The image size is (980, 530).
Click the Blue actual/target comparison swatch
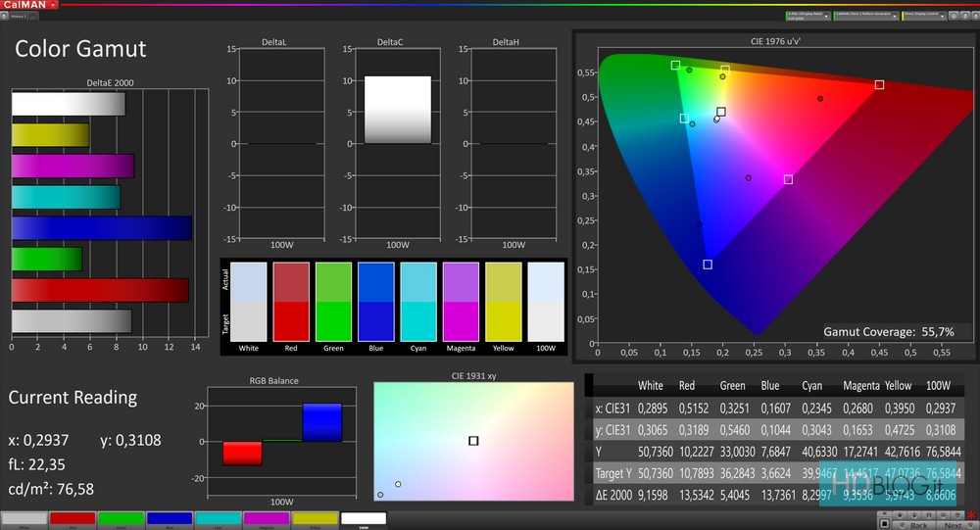pyautogui.click(x=375, y=302)
